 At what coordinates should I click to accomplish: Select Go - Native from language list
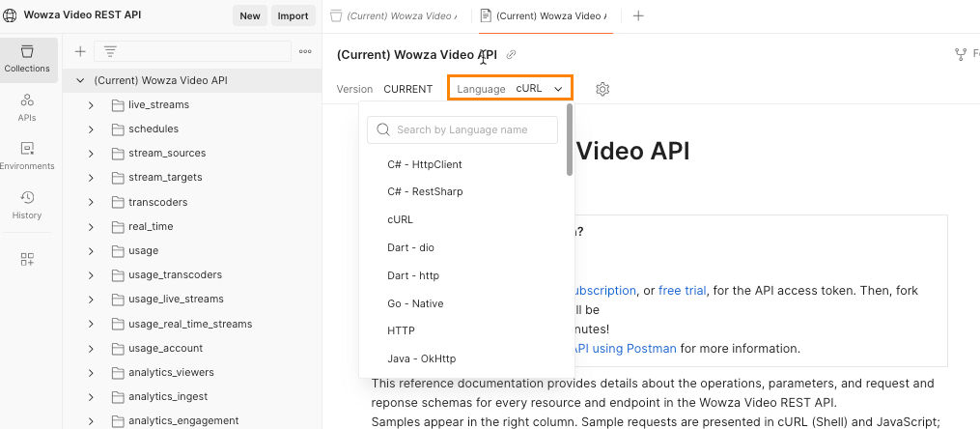point(415,303)
